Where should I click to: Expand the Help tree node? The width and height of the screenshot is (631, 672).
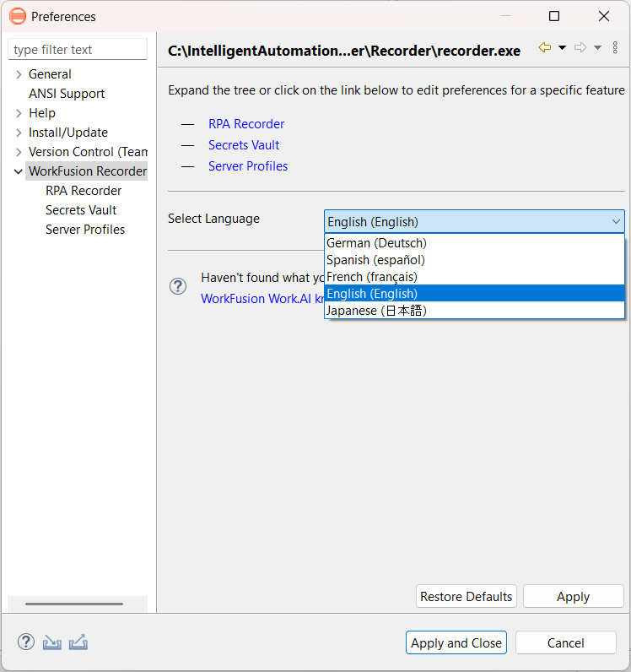[x=19, y=113]
